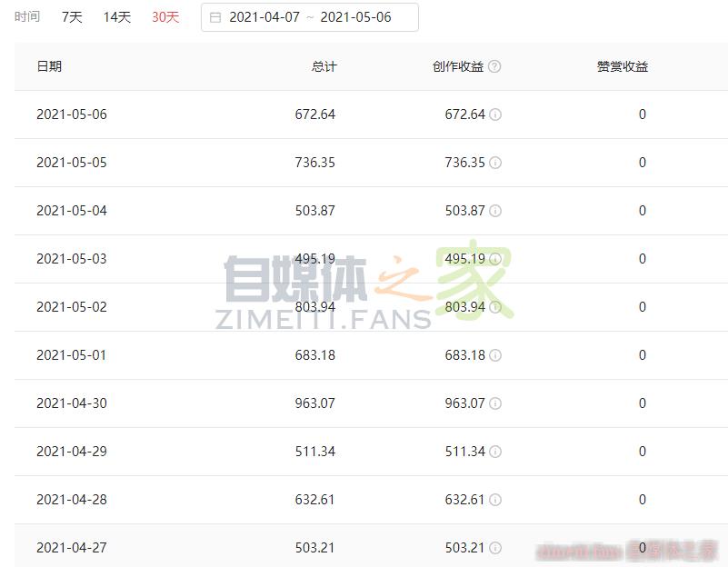The height and width of the screenshot is (567, 728).
Task: Open info icon beside 963.07 on 2021-04-30
Action: tap(496, 403)
